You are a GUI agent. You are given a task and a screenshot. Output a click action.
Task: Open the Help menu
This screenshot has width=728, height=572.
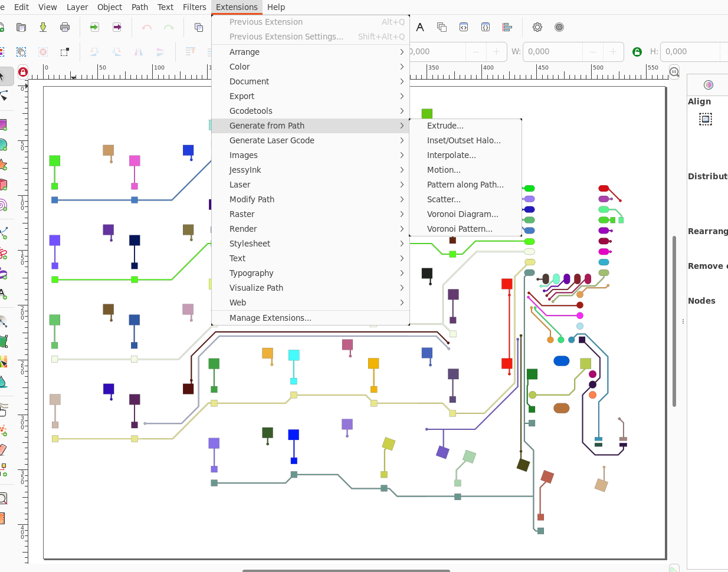[276, 7]
